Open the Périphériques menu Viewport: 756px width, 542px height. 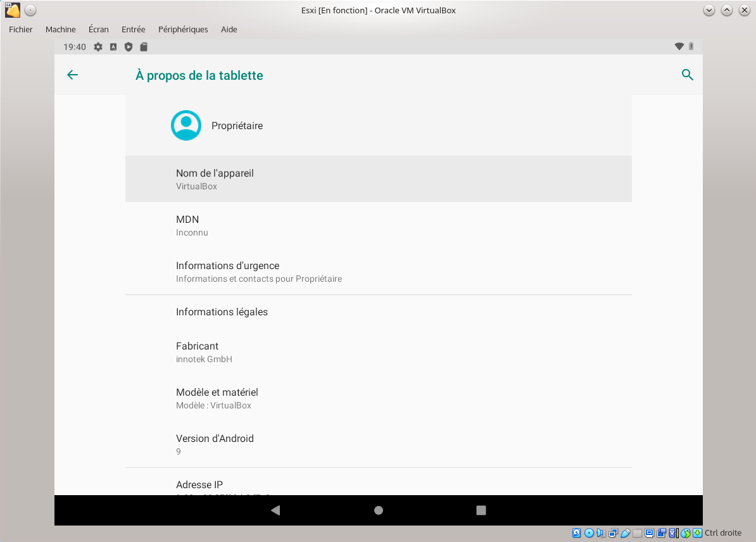click(x=183, y=29)
